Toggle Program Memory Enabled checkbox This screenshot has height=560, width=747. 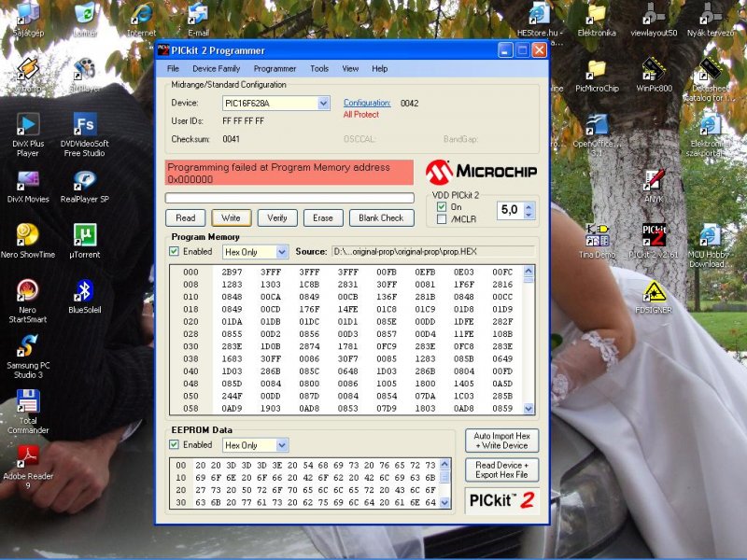175,251
